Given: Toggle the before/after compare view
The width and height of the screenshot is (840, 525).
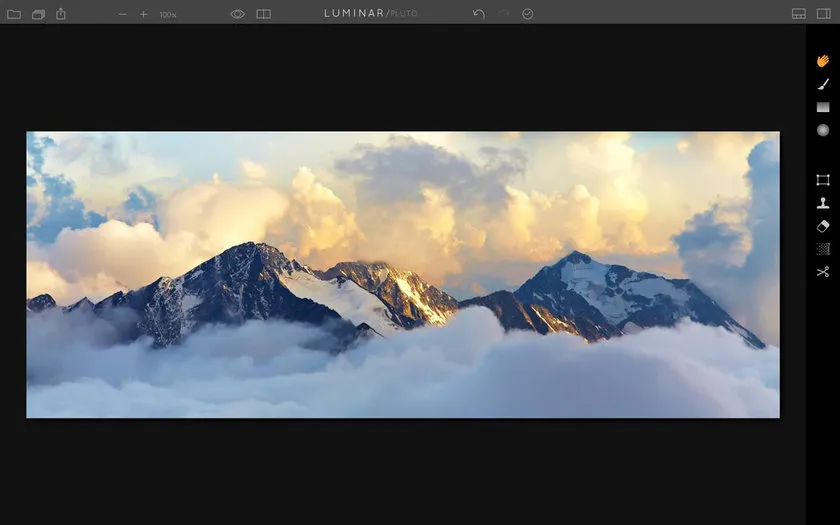Looking at the screenshot, I should click(x=263, y=14).
